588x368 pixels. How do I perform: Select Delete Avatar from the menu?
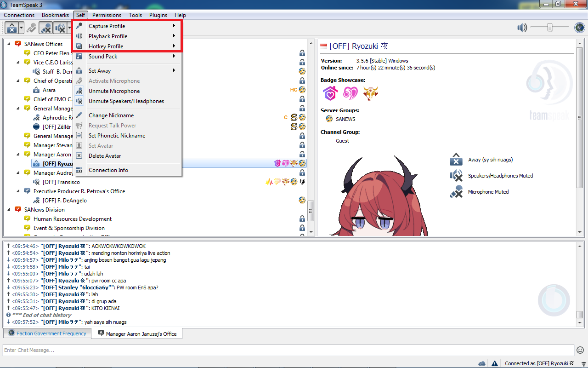[127, 156]
